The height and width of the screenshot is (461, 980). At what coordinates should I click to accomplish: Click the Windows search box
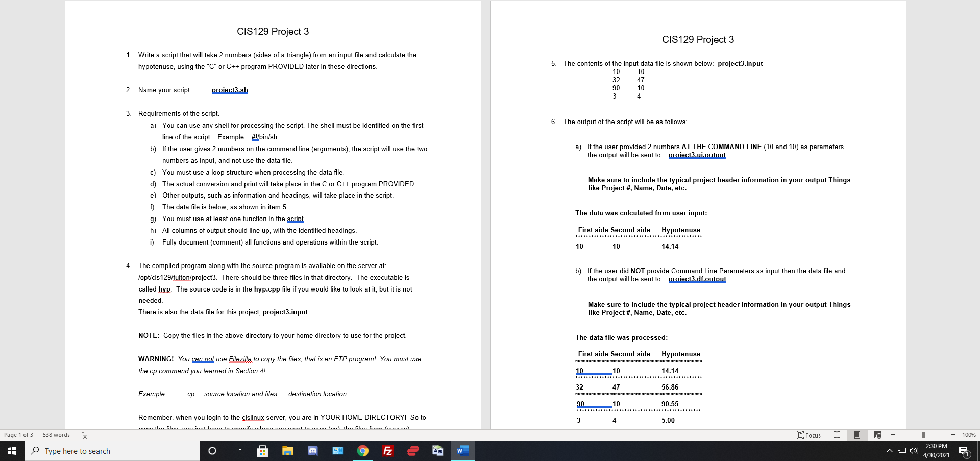[x=112, y=451]
